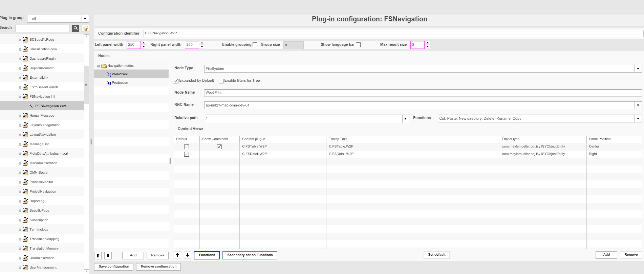Select the Web2Print navigation node

click(120, 74)
